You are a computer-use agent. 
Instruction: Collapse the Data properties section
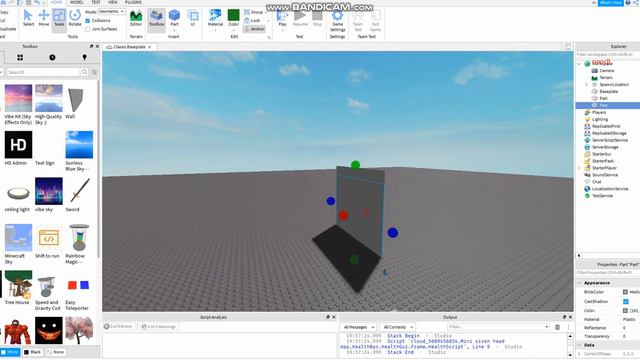580,345
